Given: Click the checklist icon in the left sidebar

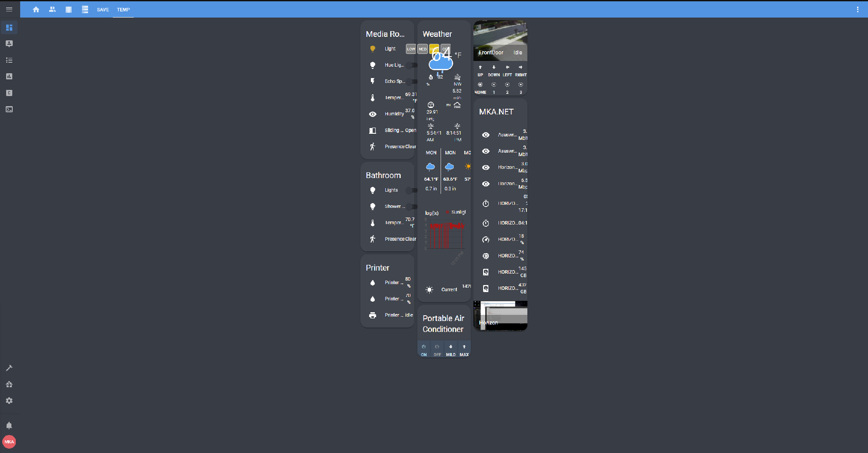Looking at the screenshot, I should (9, 60).
